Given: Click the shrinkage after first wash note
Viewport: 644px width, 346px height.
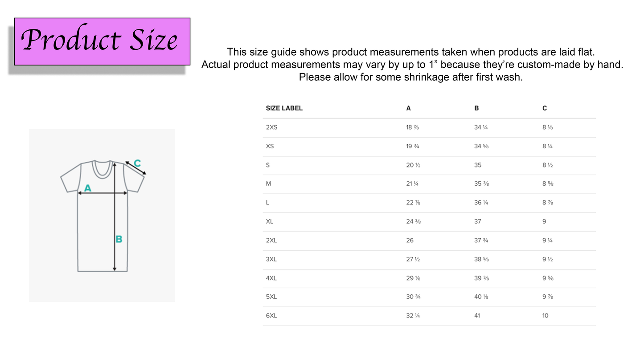Looking at the screenshot, I should pos(410,77).
